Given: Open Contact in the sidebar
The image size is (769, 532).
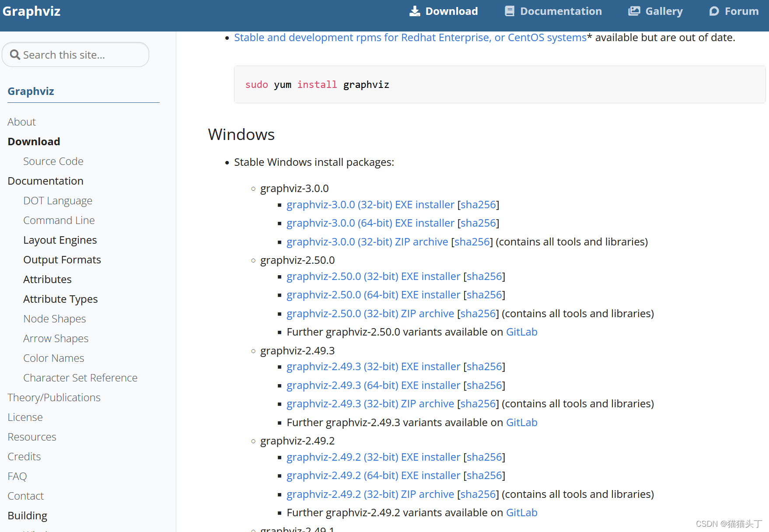Looking at the screenshot, I should (x=25, y=496).
